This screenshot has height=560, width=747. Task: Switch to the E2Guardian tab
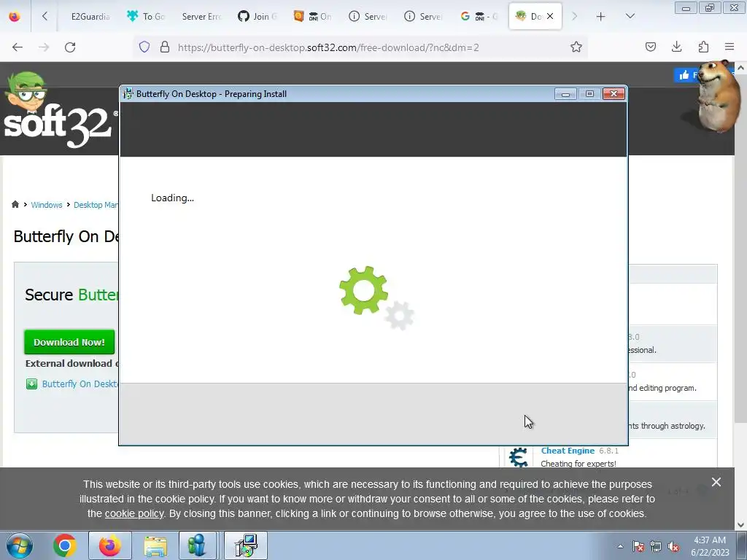pyautogui.click(x=90, y=16)
